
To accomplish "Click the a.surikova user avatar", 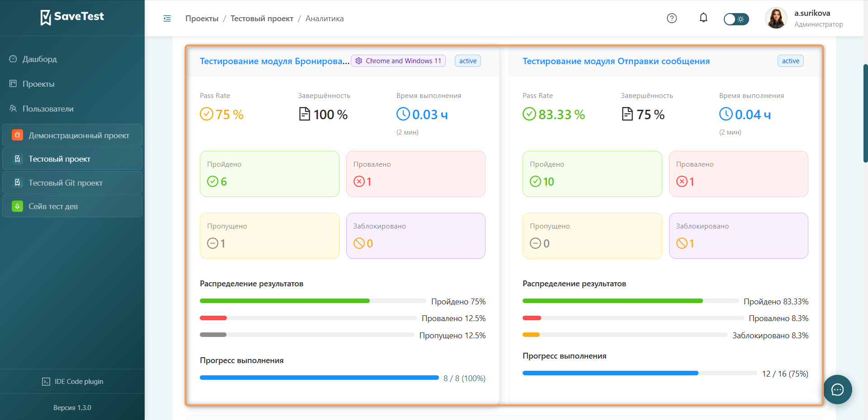I will click(x=776, y=18).
